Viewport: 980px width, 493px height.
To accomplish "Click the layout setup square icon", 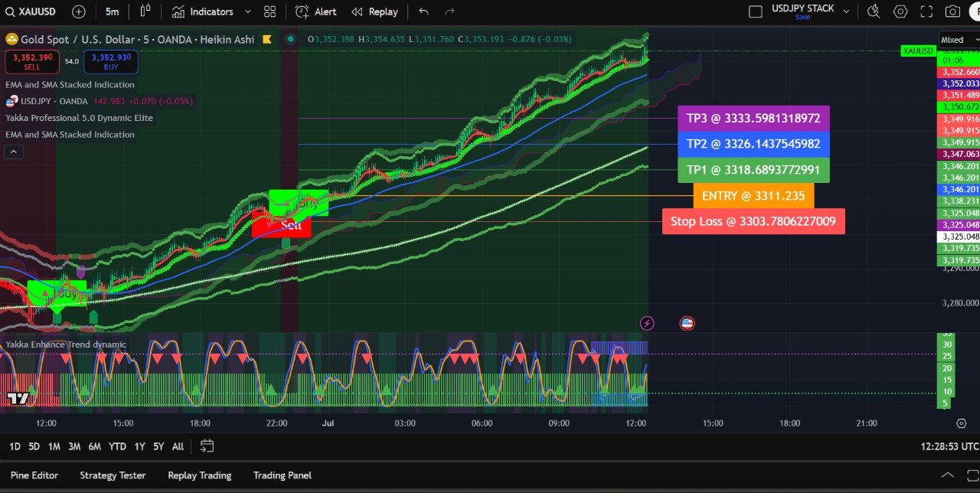I will click(x=755, y=11).
